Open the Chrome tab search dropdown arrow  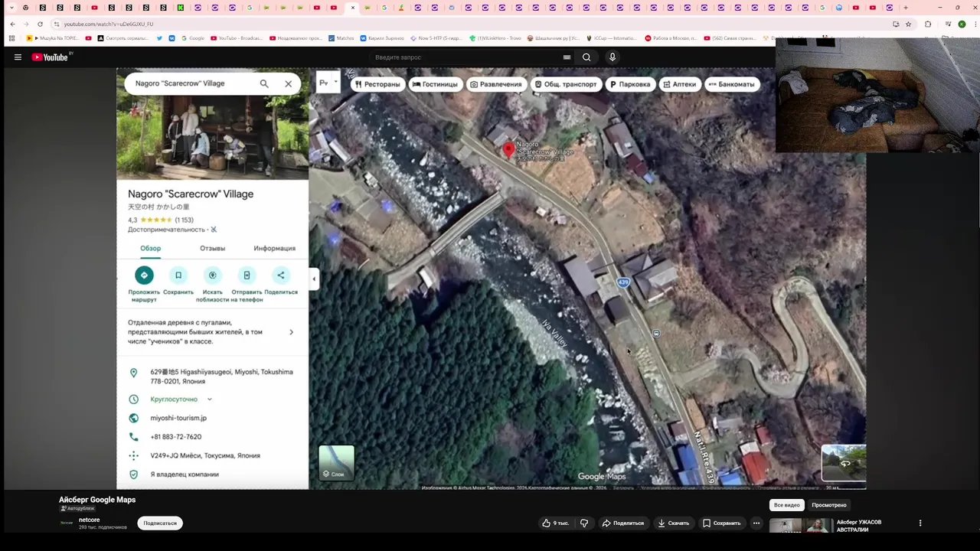click(11, 8)
